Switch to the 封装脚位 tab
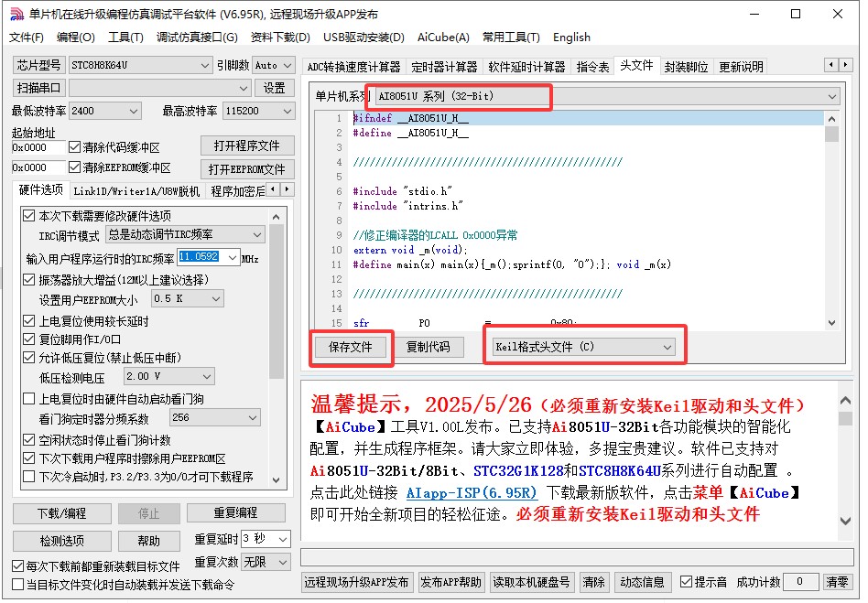 pos(686,67)
